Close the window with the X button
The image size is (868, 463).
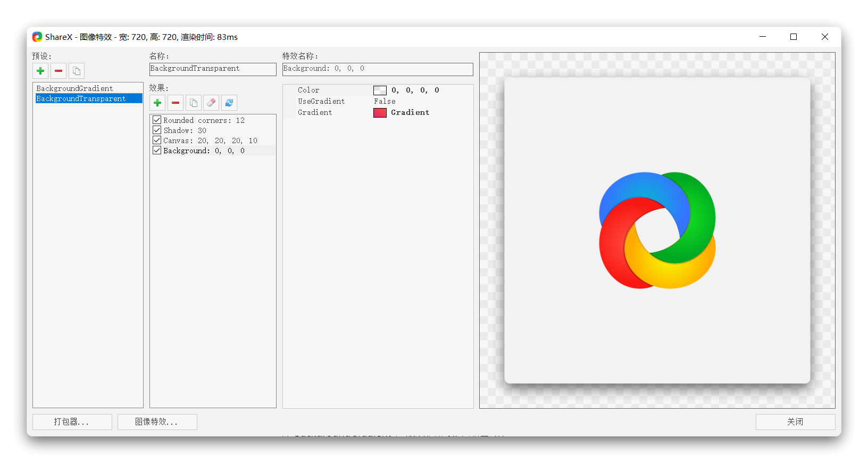(x=825, y=37)
